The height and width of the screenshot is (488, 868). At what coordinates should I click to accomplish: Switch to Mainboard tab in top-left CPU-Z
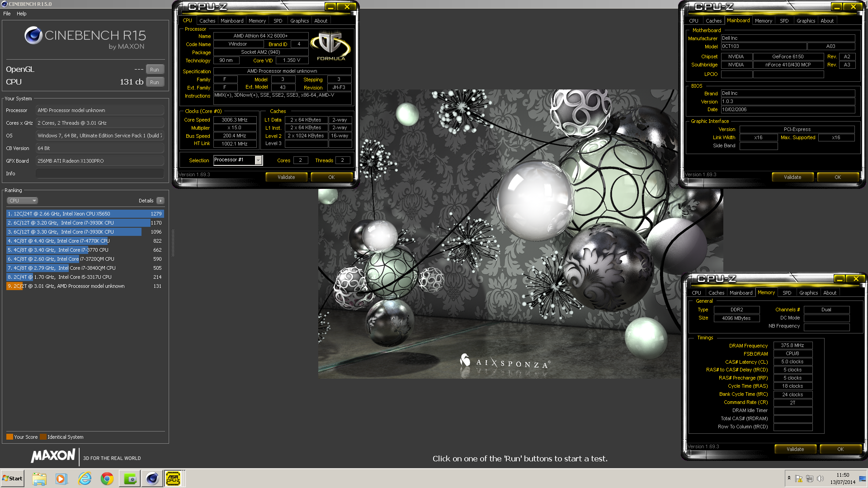[232, 21]
